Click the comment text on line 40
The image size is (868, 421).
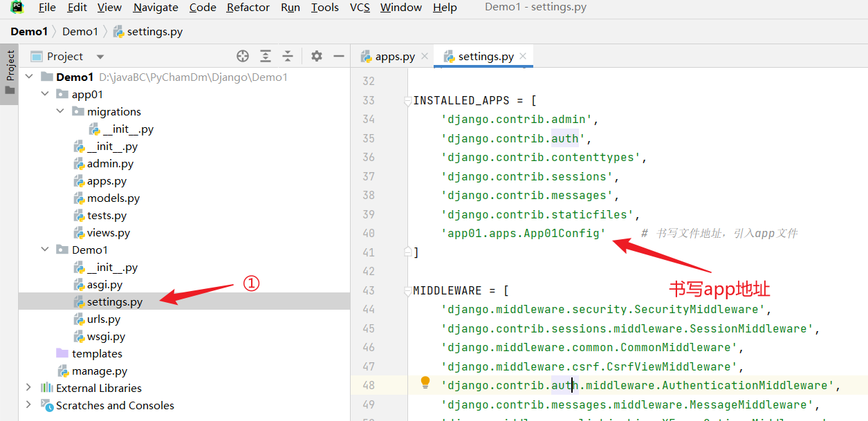(719, 233)
